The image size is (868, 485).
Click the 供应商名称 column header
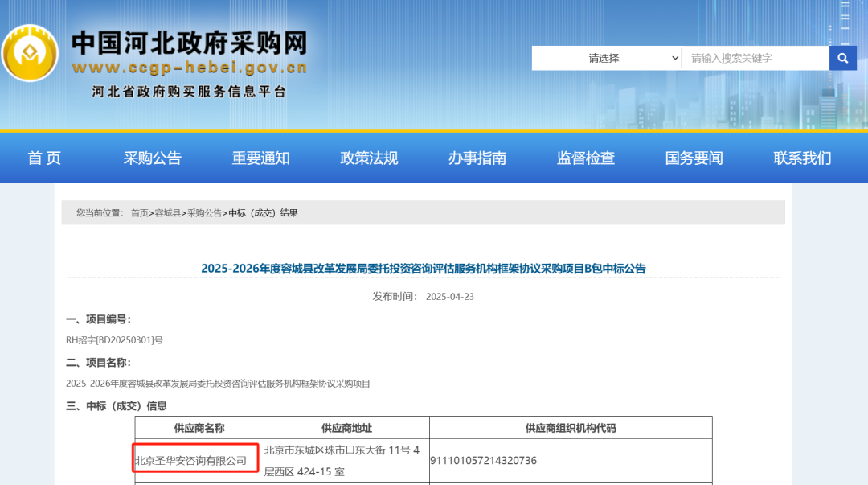(199, 428)
